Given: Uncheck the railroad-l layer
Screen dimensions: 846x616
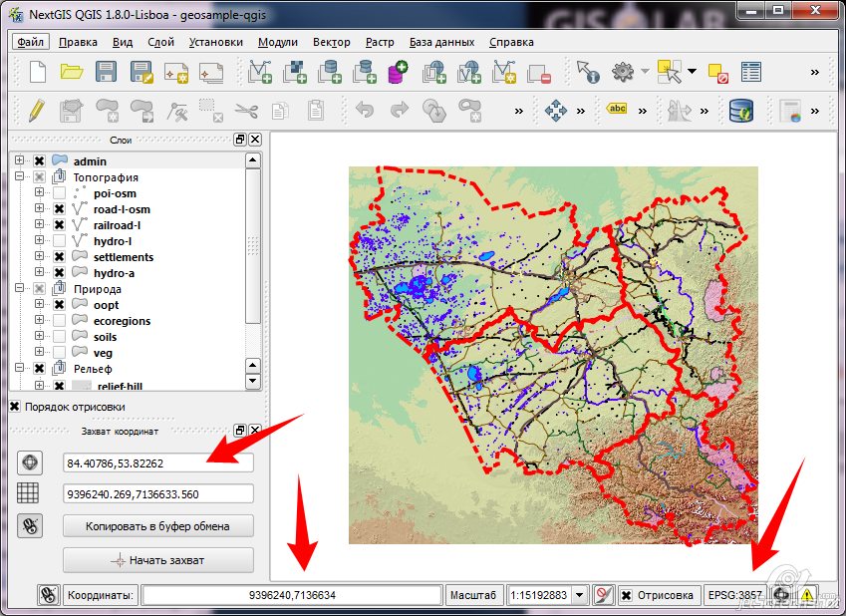Looking at the screenshot, I should [x=60, y=224].
